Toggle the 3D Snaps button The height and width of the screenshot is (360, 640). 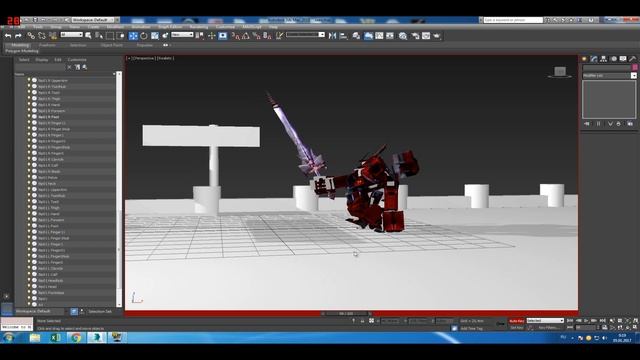pyautogui.click(x=236, y=36)
